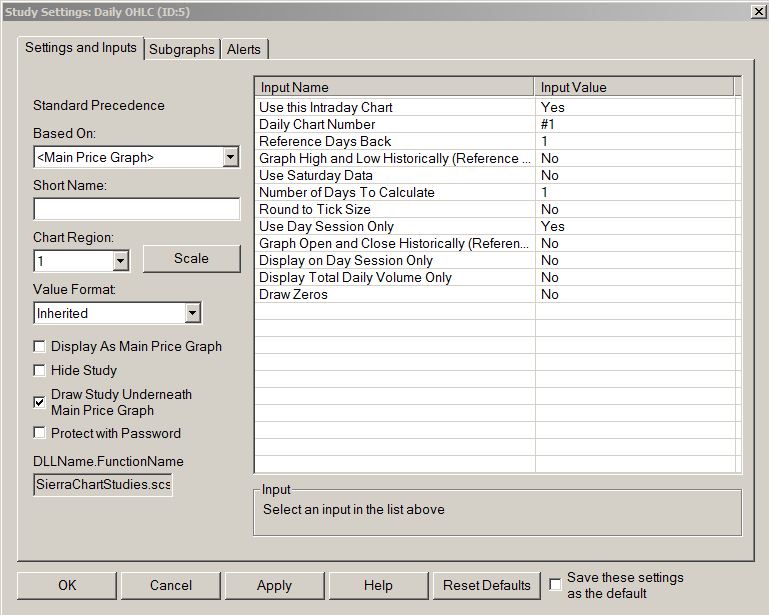Toggle the Protect with Password checkbox
Image resolution: width=769 pixels, height=615 pixels.
click(40, 434)
